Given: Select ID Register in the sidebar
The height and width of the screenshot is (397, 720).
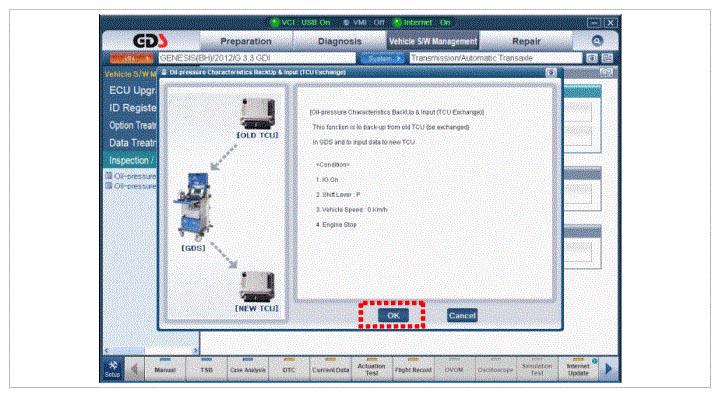Looking at the screenshot, I should 132,108.
